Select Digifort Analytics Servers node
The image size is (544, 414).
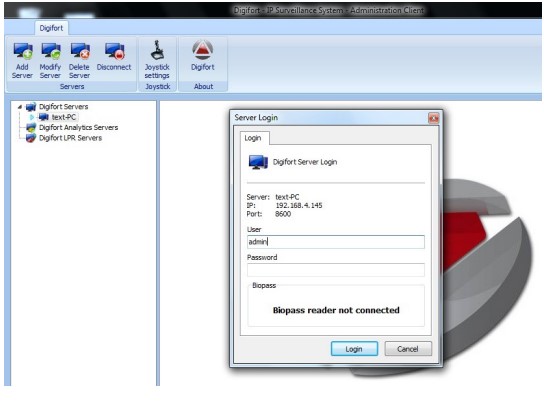pos(78,127)
